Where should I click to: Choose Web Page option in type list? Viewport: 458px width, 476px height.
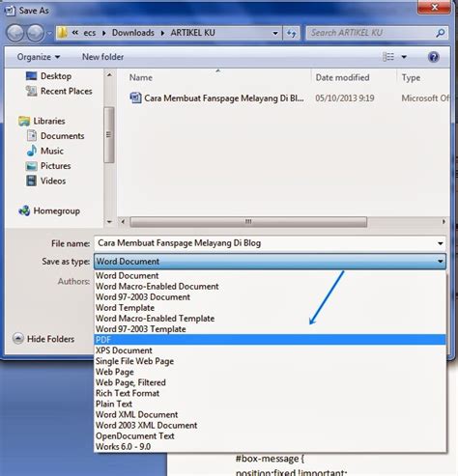pos(270,372)
